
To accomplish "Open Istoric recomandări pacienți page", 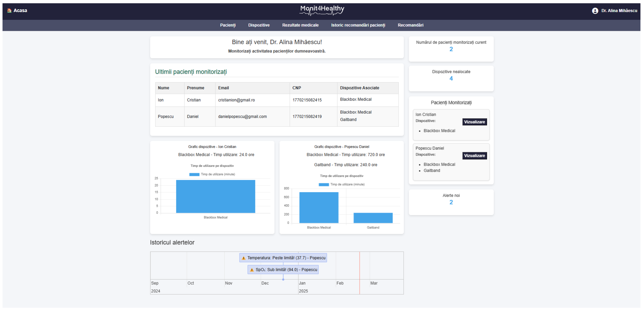I will (x=358, y=25).
